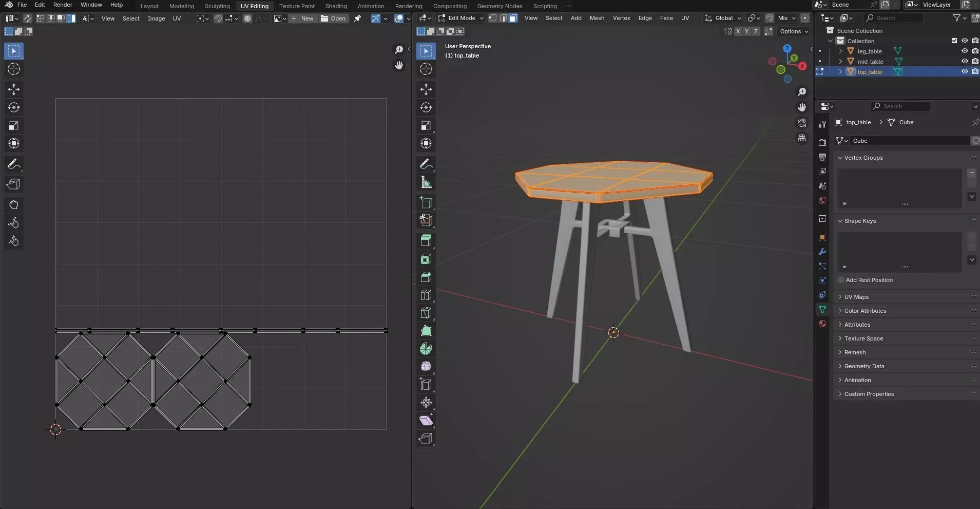Select the Cursor tool in UV editor toolbar
980x509 pixels.
tap(14, 69)
